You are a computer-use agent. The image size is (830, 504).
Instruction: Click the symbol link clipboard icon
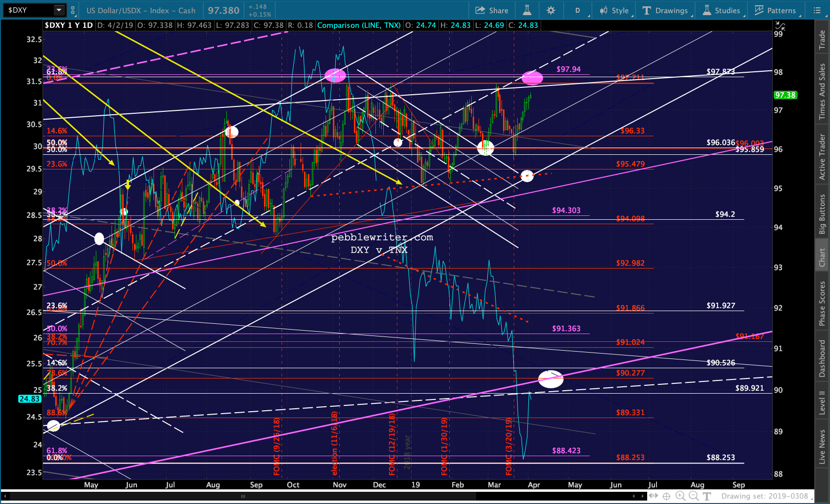pos(73,10)
